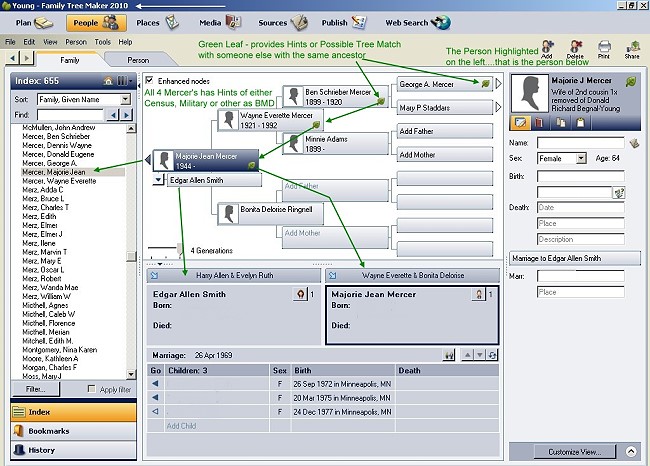650x466 pixels.
Task: Click the Find input field
Action: point(70,115)
